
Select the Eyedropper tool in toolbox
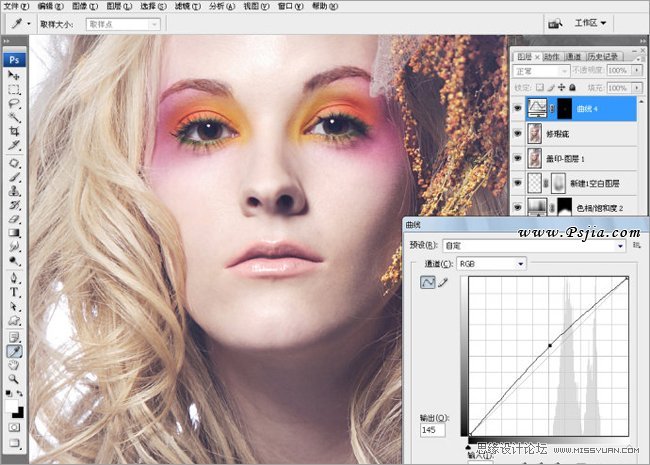point(14,351)
